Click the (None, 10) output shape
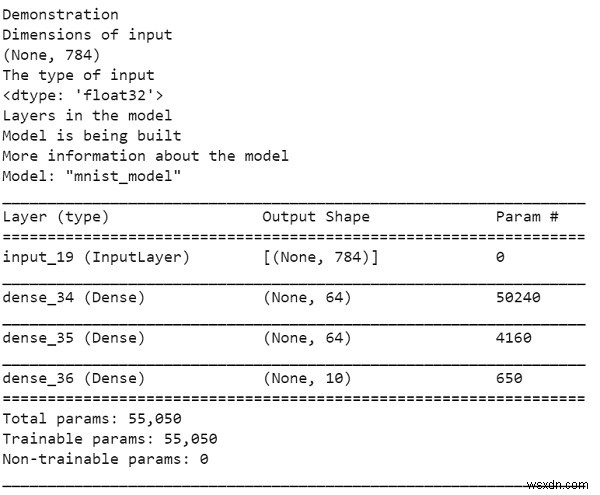 coord(307,378)
